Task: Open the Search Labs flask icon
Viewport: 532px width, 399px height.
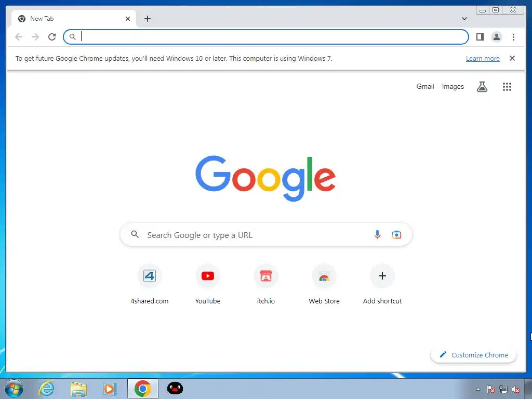Action: click(x=482, y=87)
